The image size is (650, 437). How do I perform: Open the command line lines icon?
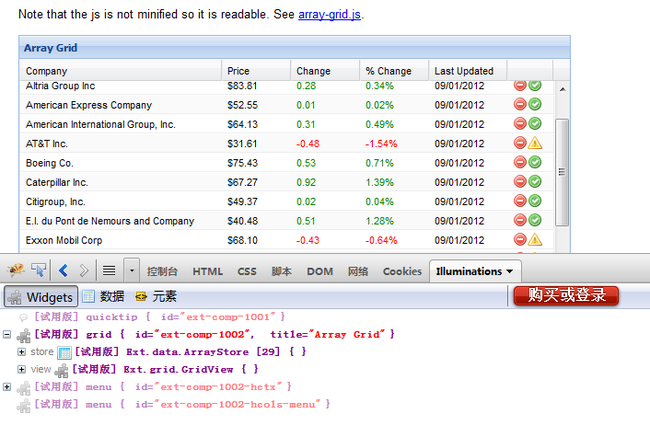[x=109, y=271]
